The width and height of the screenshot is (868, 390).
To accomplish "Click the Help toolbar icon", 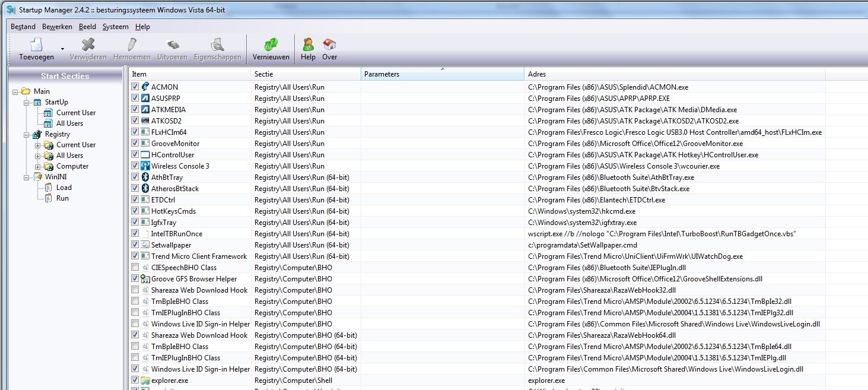I will [x=308, y=45].
